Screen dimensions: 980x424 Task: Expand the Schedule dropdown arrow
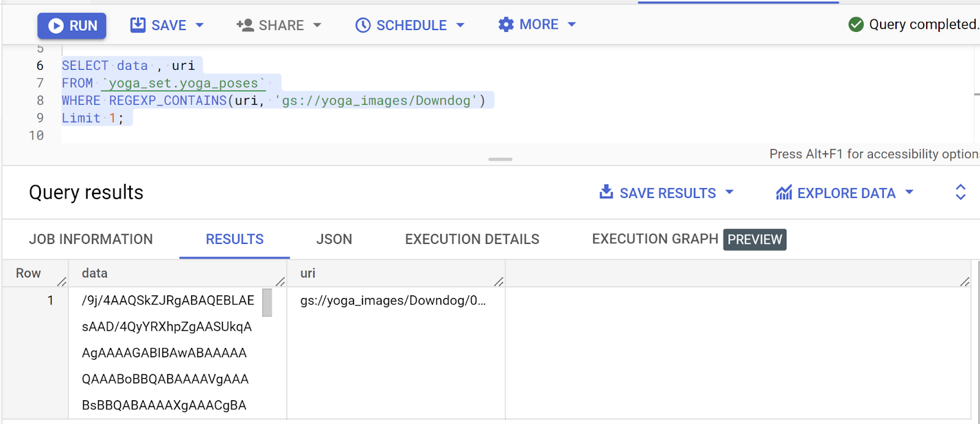[461, 25]
